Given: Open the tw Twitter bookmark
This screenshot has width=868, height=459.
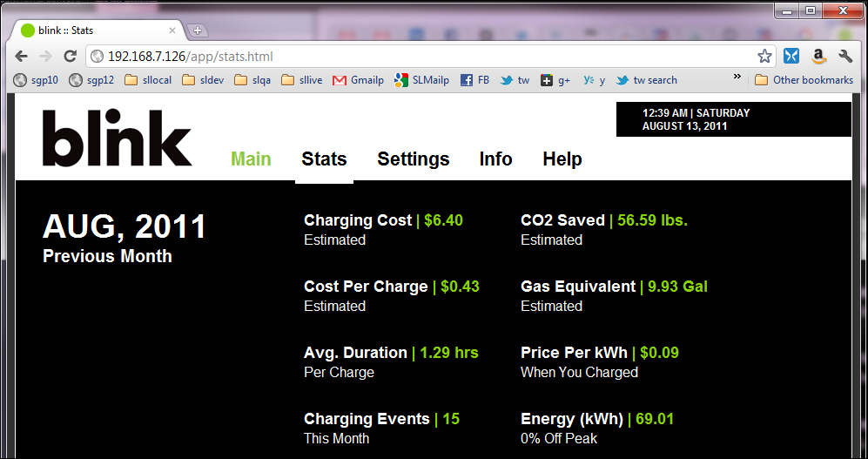Looking at the screenshot, I should 515,80.
